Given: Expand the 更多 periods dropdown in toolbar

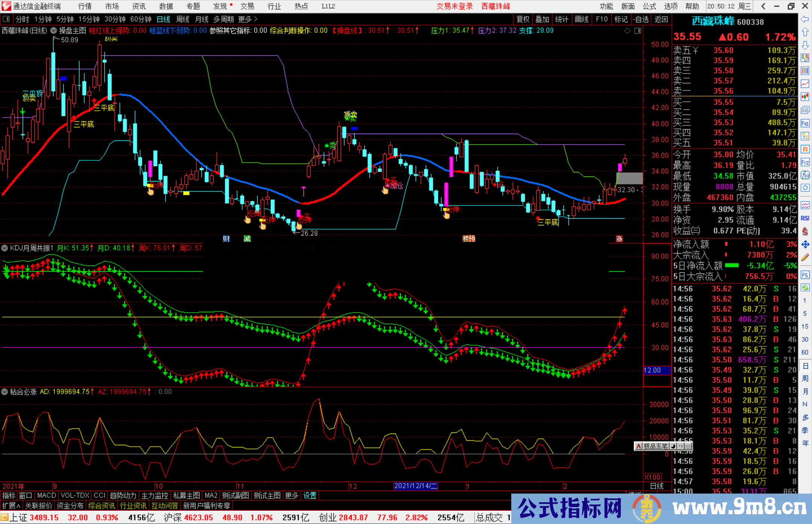Looking at the screenshot, I should pyautogui.click(x=248, y=19).
